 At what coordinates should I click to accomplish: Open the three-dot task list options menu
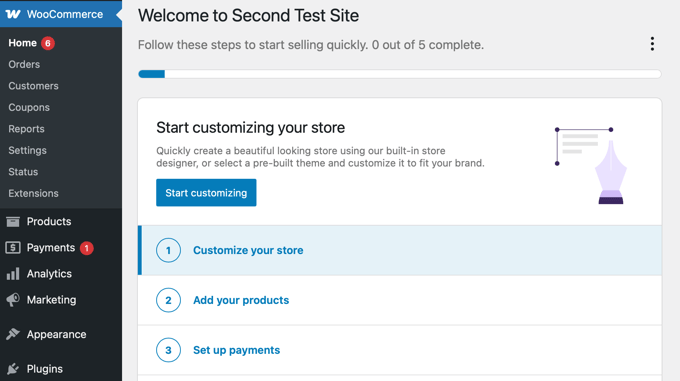[652, 44]
